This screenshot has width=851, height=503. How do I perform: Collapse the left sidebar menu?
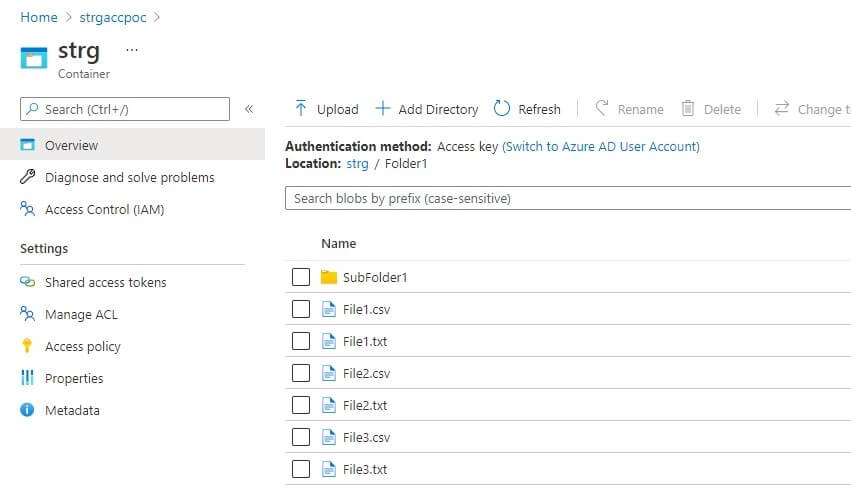249,109
